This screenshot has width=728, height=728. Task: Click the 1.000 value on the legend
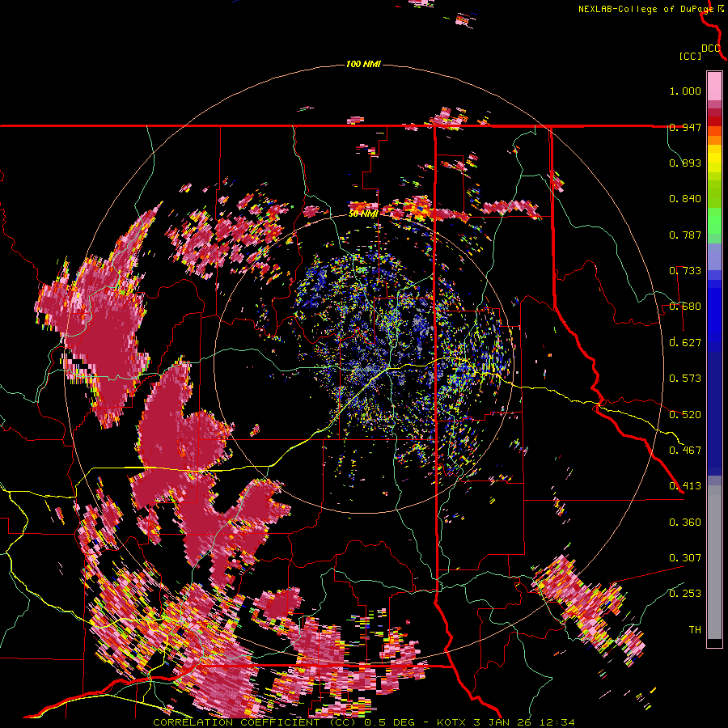click(685, 91)
